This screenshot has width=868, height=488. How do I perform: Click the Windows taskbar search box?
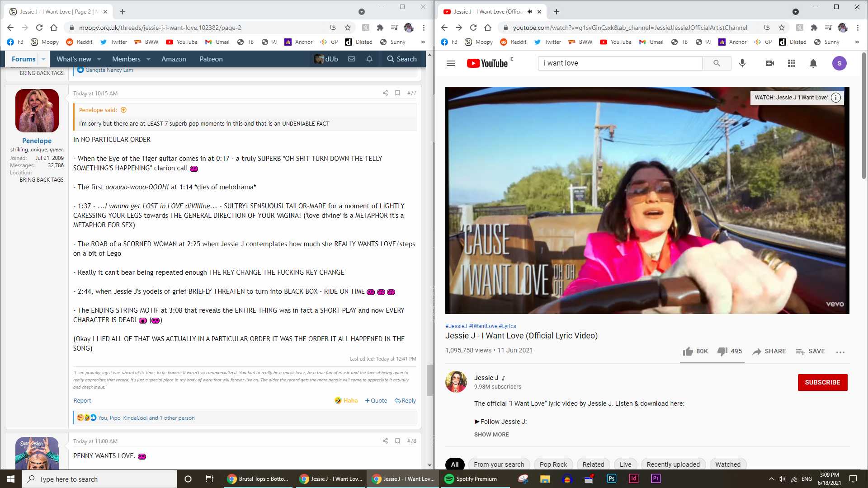99,479
